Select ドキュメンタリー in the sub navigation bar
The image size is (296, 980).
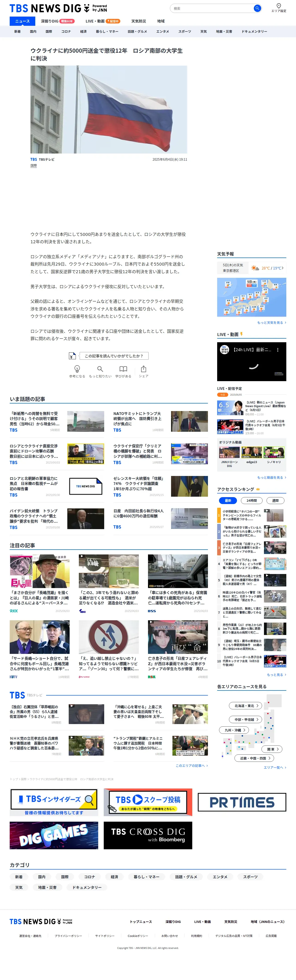pos(254,32)
